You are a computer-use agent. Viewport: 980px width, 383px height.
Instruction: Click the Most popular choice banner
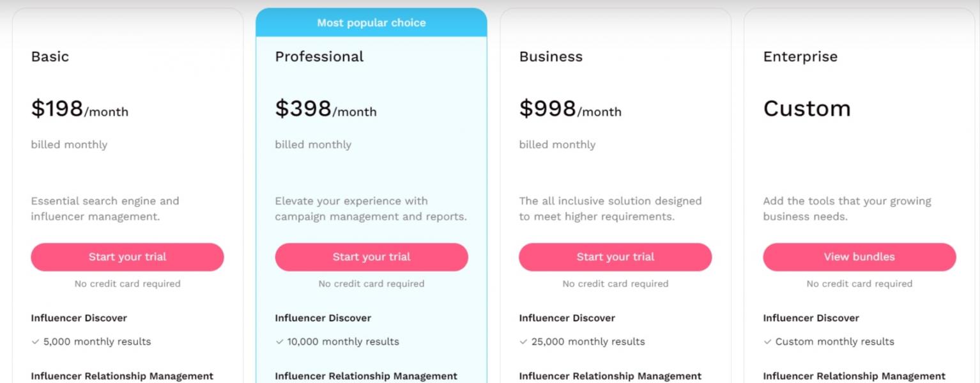point(371,23)
